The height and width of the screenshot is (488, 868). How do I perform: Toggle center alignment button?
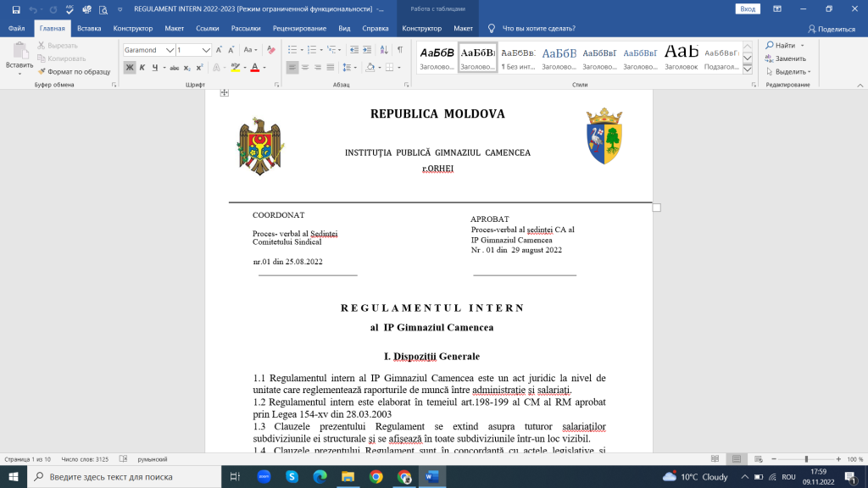tap(305, 68)
